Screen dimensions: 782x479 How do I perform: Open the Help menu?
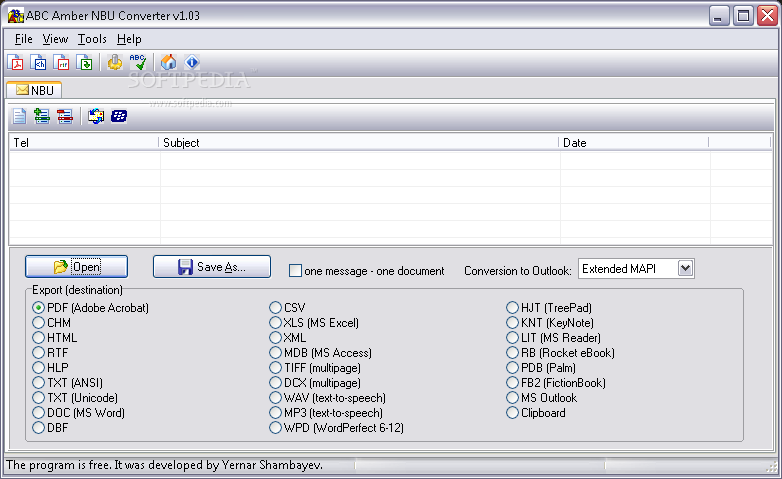tap(129, 39)
